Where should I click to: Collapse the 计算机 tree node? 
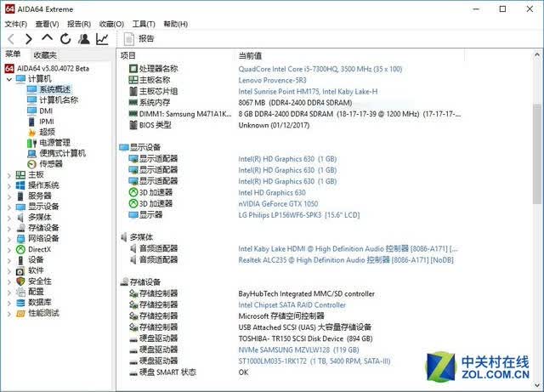point(9,79)
